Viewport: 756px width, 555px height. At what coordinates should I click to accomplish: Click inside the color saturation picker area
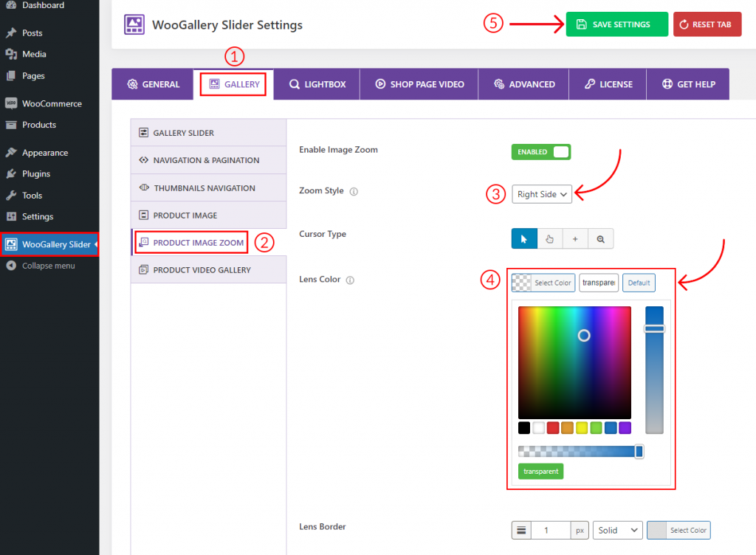[x=574, y=363]
